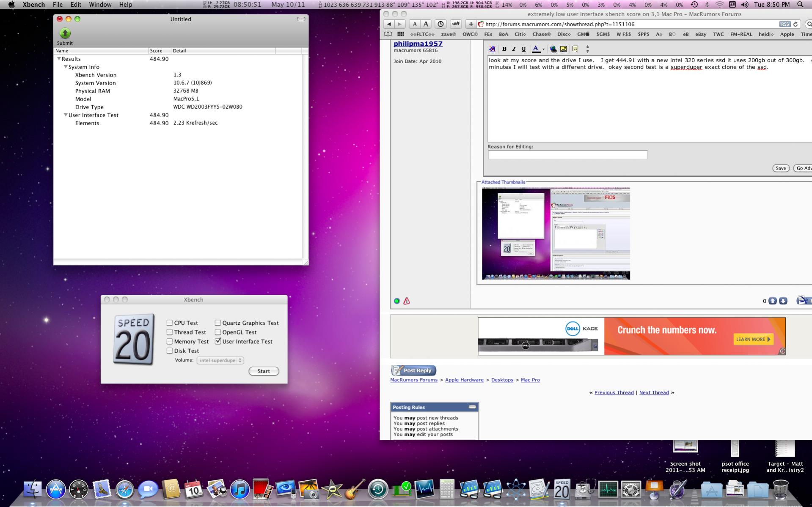Go to the Previous Thread link
Viewport: 812px width, 507px height.
pos(614,392)
